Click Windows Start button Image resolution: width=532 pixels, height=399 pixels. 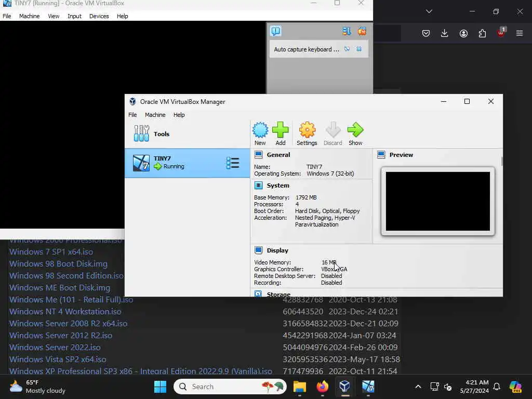click(x=160, y=387)
